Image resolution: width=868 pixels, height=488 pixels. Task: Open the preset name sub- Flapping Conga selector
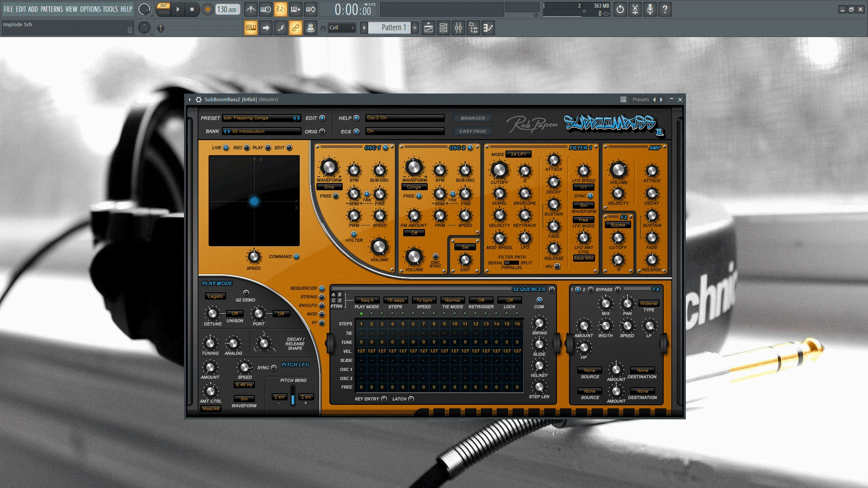262,118
